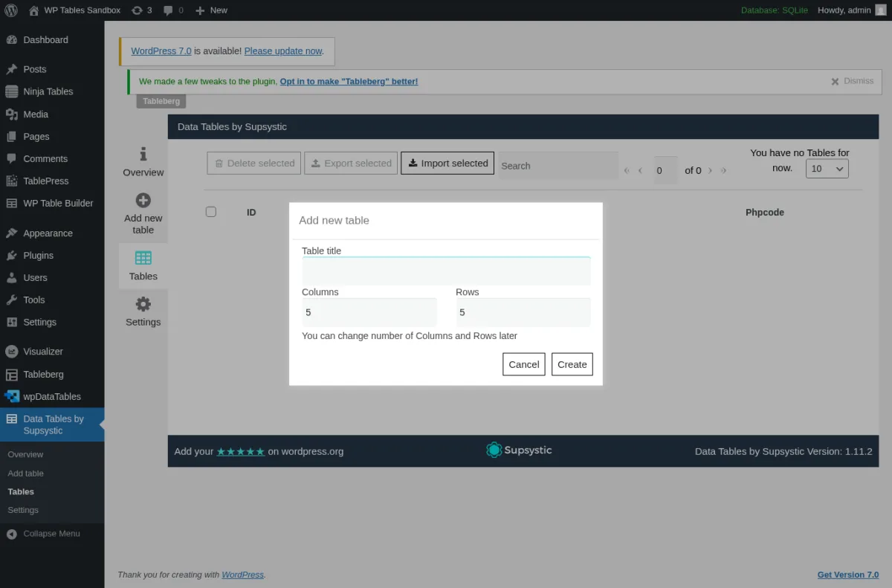
Task: Click Database: SQLite admin bar item
Action: click(774, 10)
